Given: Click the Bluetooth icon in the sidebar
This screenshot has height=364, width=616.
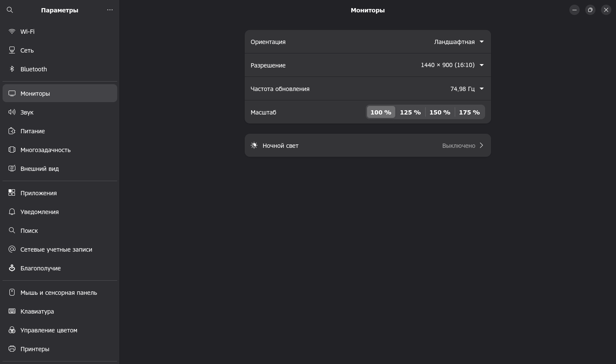Looking at the screenshot, I should 12,69.
